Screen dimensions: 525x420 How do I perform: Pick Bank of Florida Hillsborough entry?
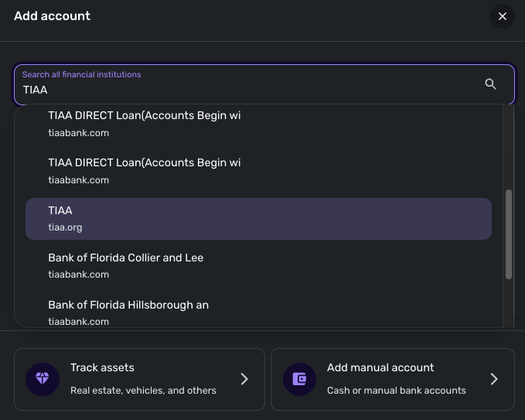(x=258, y=312)
